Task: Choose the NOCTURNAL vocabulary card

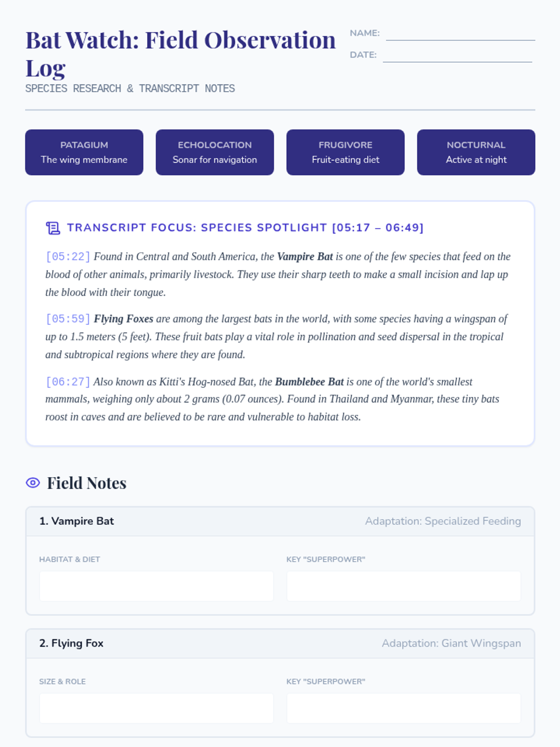Action: [476, 152]
